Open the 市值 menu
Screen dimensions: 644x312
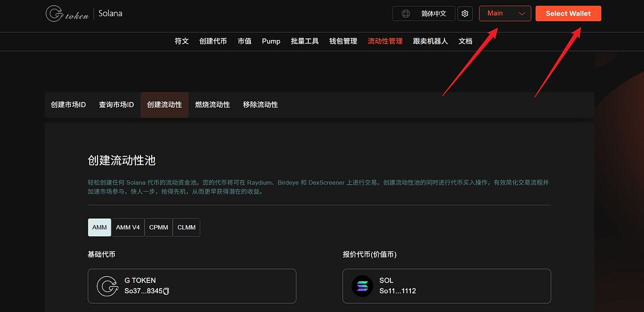coord(244,41)
